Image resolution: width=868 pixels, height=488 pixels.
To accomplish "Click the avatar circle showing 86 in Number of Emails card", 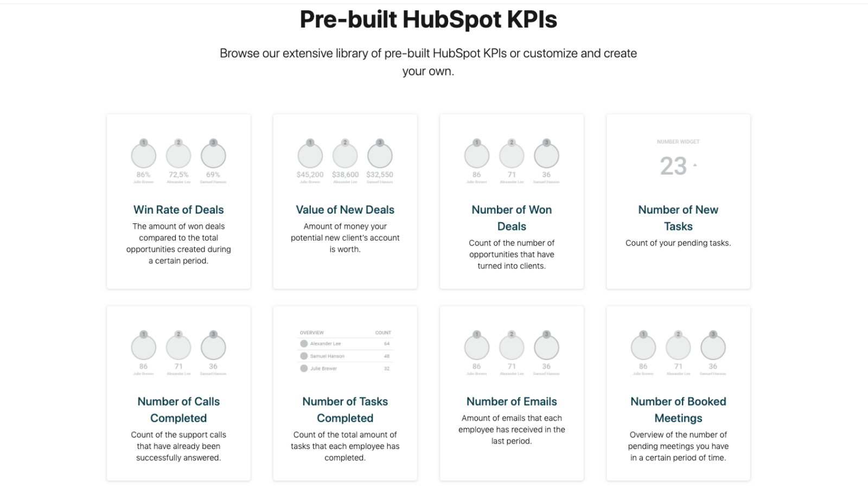I will (x=476, y=348).
